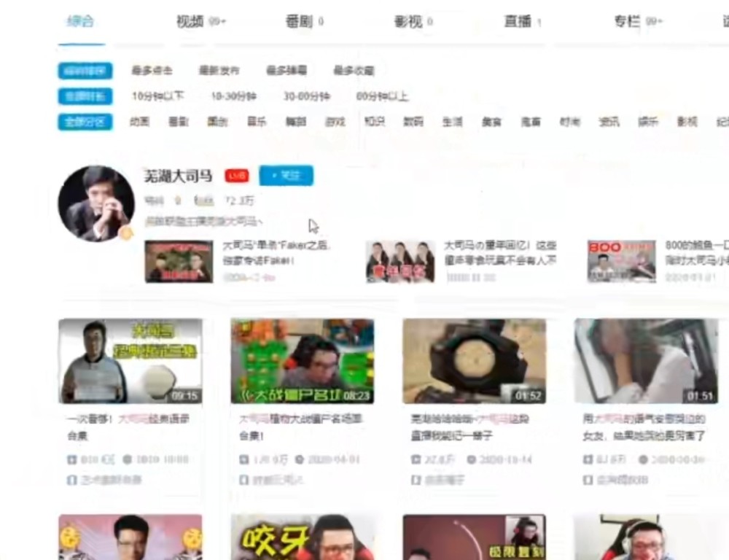Viewport: 729px width, 560px height.
Task: Sort results by 最多点击
Action: click(152, 71)
